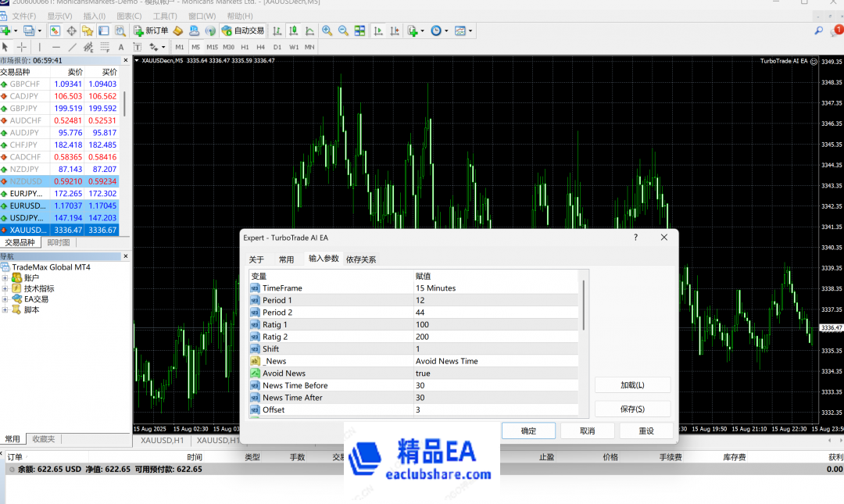Viewport: 844px width, 504px height.
Task: Tile windows with the grid icon
Action: click(x=359, y=30)
